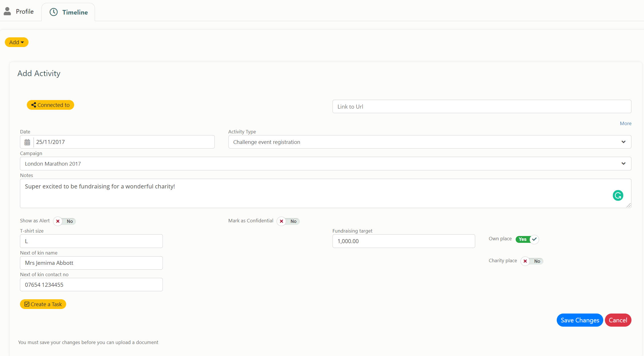644x356 pixels.
Task: Open the Campaign dropdown
Action: coord(326,164)
